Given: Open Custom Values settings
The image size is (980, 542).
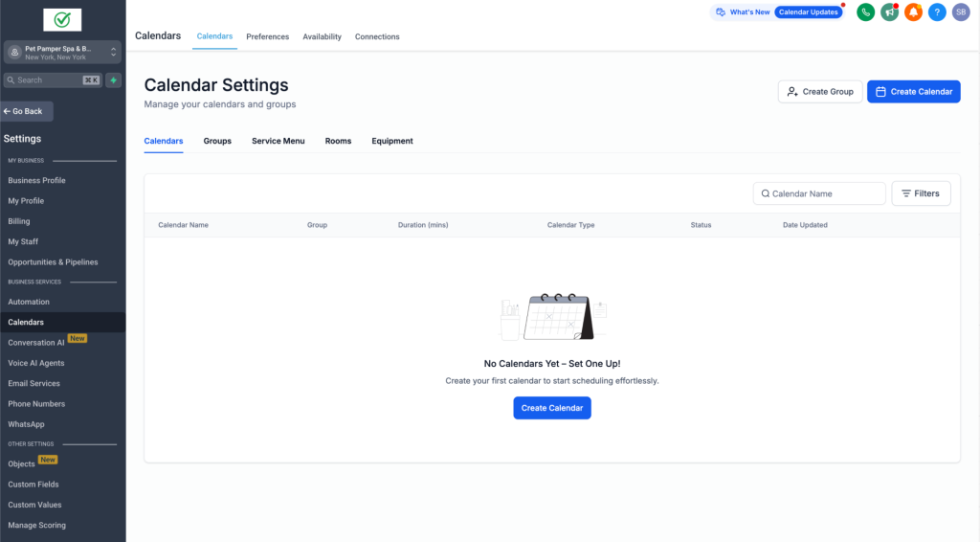Looking at the screenshot, I should [34, 505].
